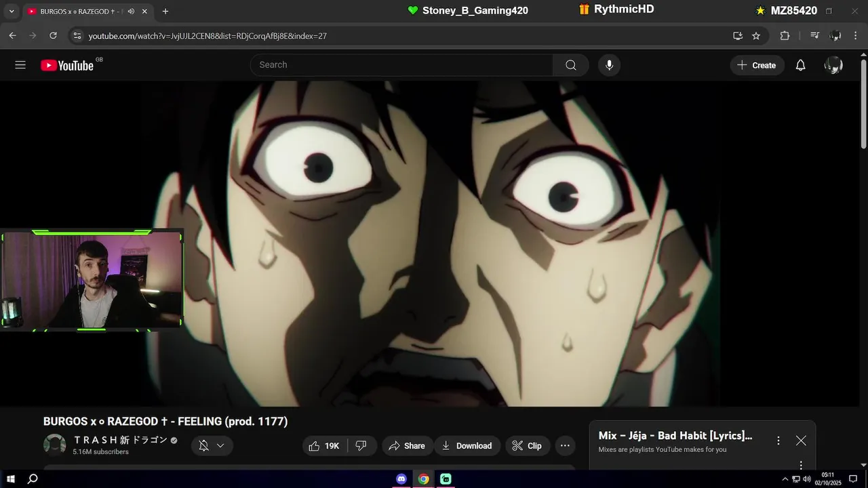
Task: Open the YouTube notifications bell
Action: click(800, 65)
